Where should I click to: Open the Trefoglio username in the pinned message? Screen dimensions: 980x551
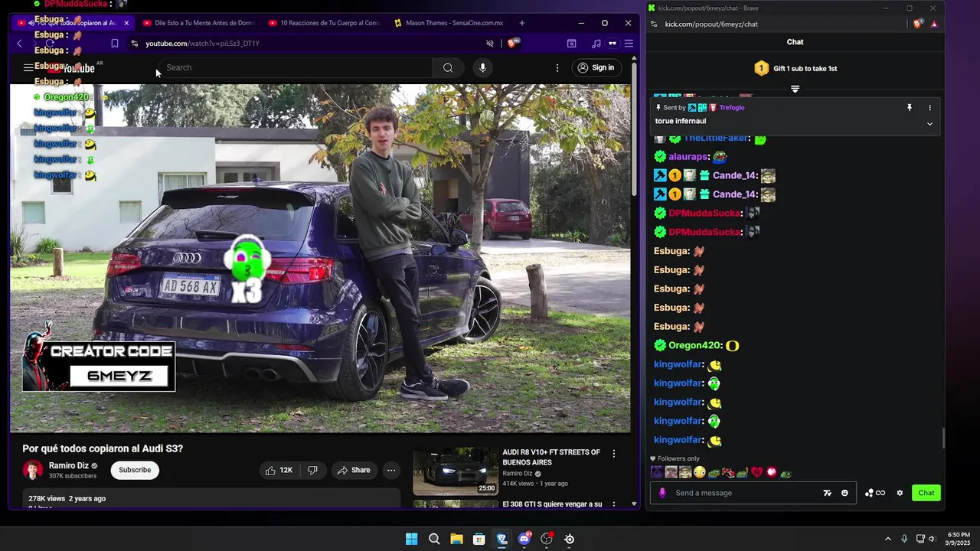click(x=732, y=108)
